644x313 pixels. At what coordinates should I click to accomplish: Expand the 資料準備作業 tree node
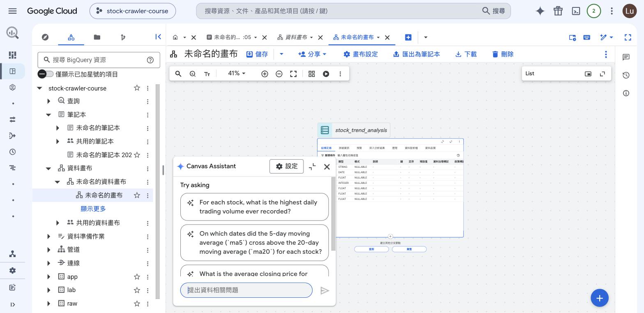point(49,236)
